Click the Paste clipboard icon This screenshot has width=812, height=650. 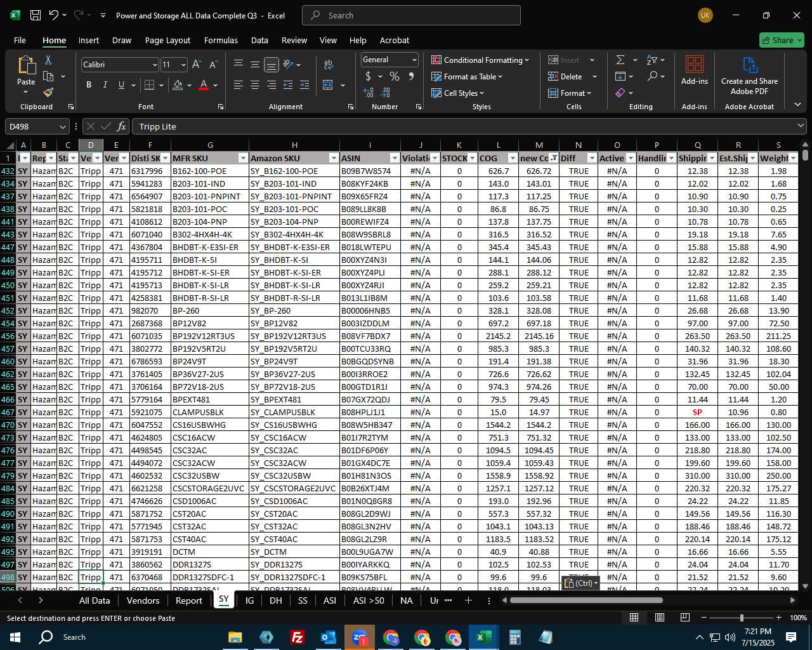point(26,65)
